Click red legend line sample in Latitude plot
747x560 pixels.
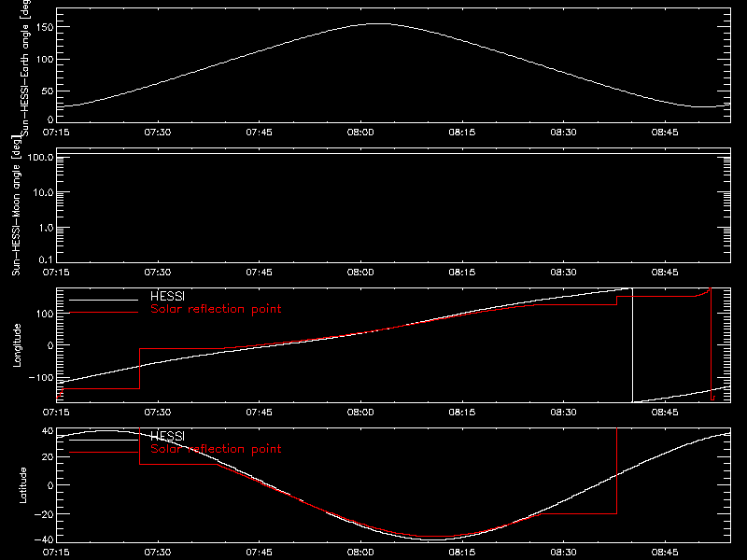[x=104, y=453]
